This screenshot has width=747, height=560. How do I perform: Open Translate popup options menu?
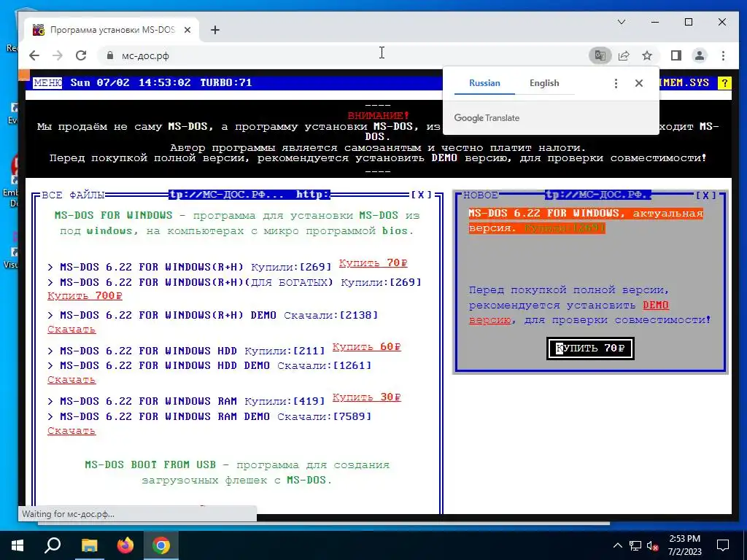(x=616, y=83)
